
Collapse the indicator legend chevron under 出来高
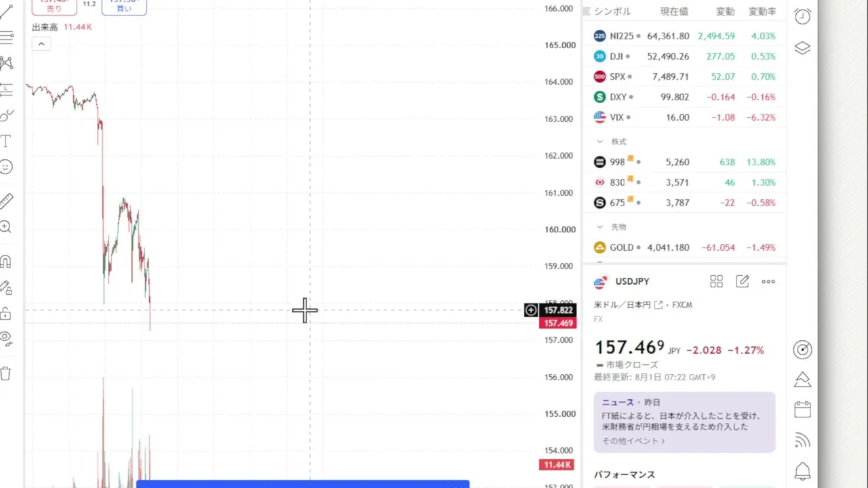pos(41,44)
